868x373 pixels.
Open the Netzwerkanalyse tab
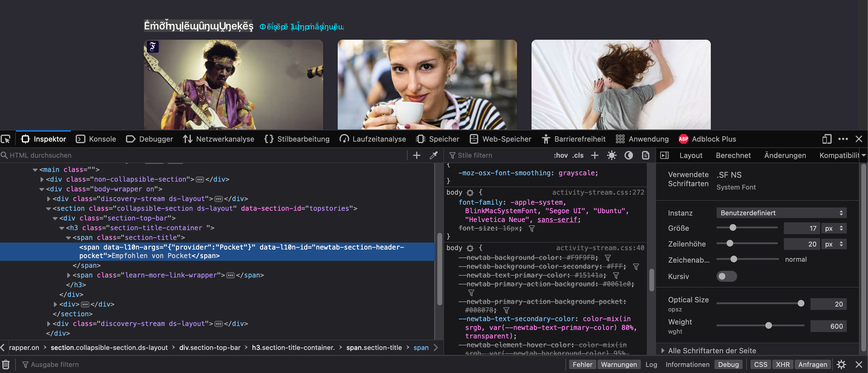219,139
